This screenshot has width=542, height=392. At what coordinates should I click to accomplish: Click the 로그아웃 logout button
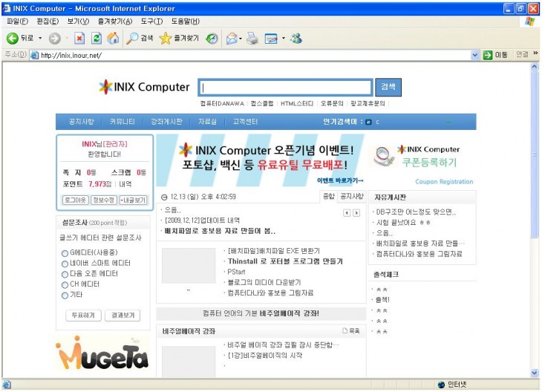coord(75,200)
